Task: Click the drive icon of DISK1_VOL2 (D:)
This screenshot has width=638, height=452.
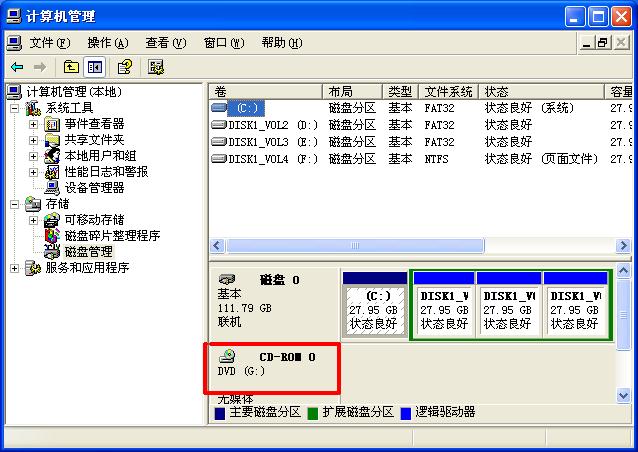Action: tap(219, 124)
